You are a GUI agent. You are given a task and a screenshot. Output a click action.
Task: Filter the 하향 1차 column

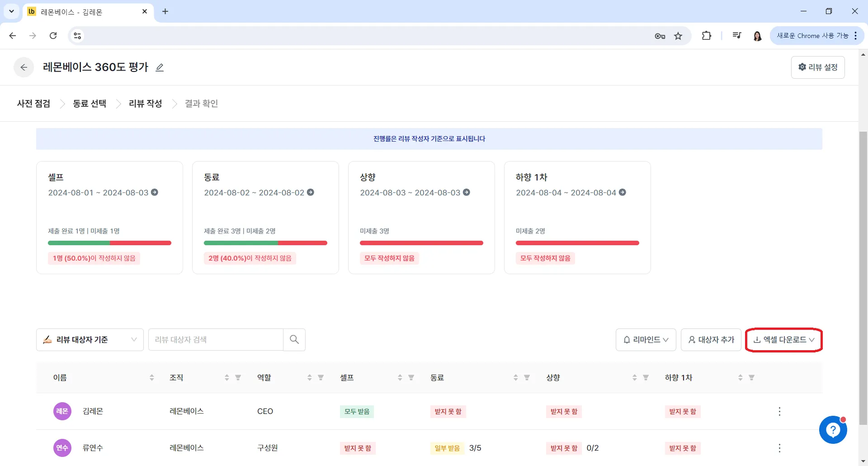coord(752,378)
